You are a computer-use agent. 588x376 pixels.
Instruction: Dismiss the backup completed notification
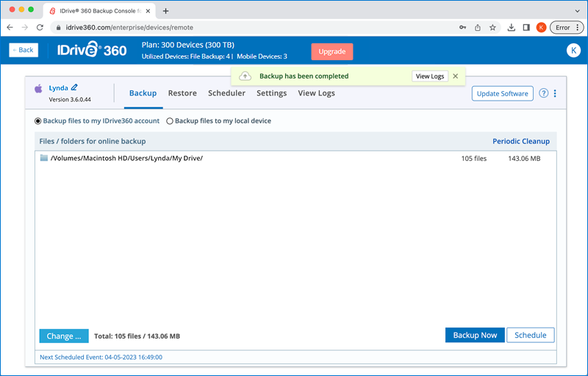coord(455,76)
